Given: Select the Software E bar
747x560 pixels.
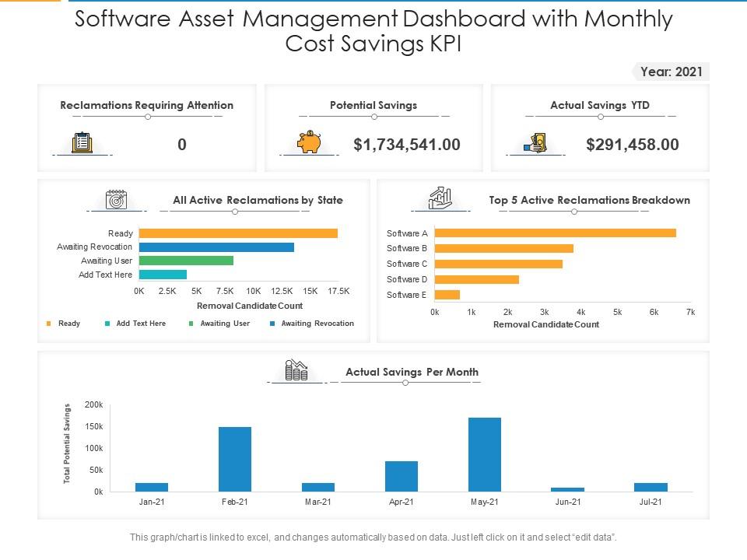Looking at the screenshot, I should [447, 295].
